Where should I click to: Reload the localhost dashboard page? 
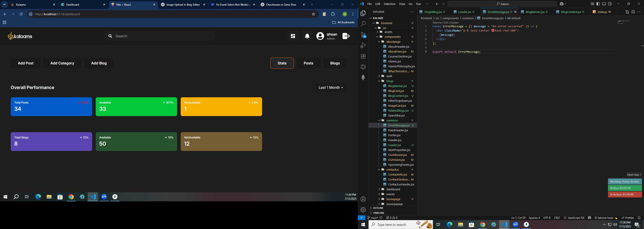pyautogui.click(x=21, y=14)
